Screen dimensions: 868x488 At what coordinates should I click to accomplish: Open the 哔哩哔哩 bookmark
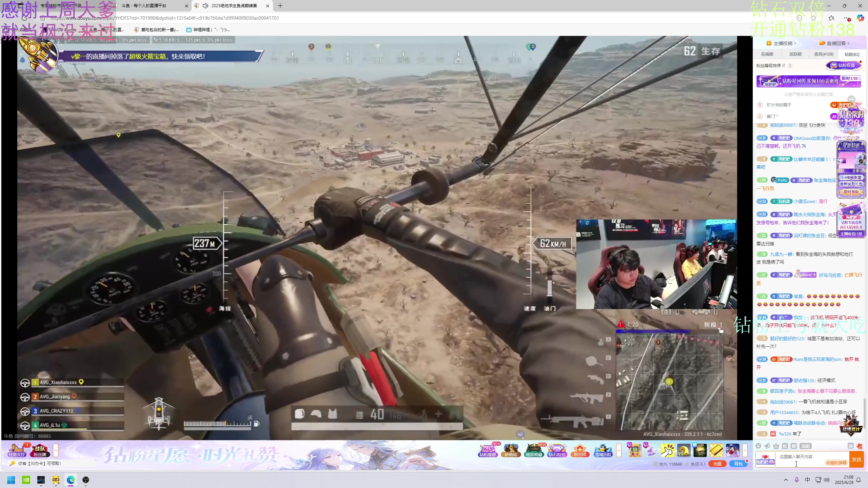[x=208, y=30]
